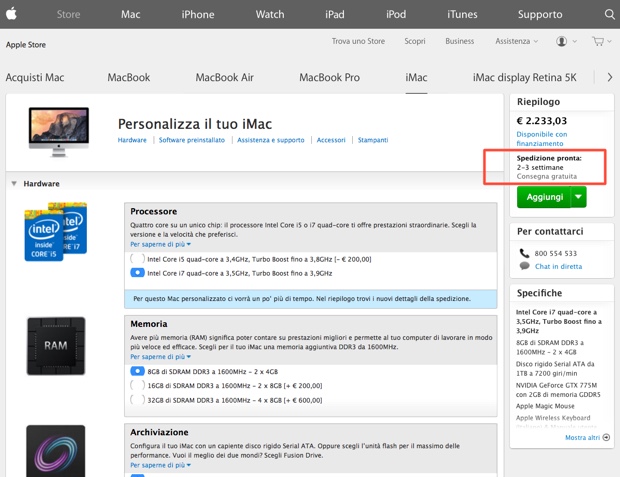Open the Scopri link
The width and height of the screenshot is (620, 477).
415,41
